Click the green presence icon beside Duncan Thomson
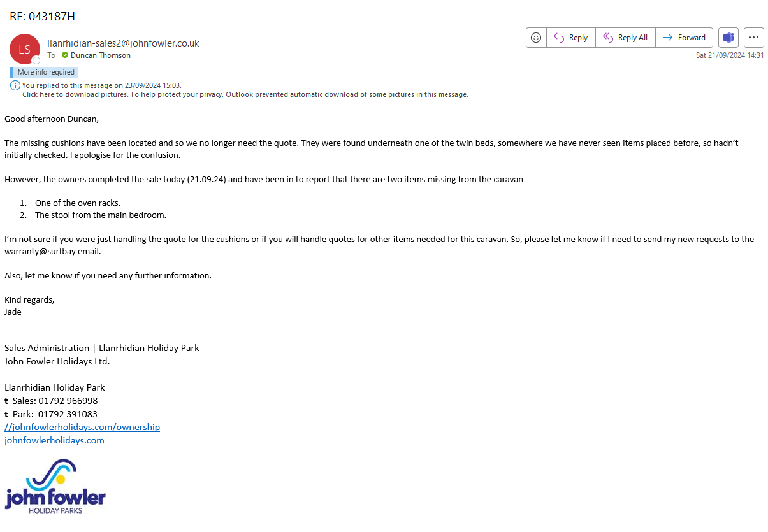 pyautogui.click(x=65, y=55)
